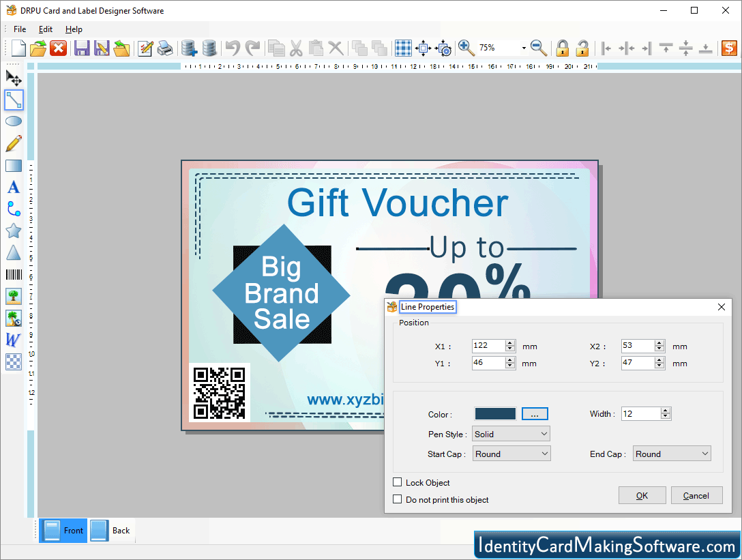Enable Do not print this object
The image size is (742, 560).
tap(398, 499)
